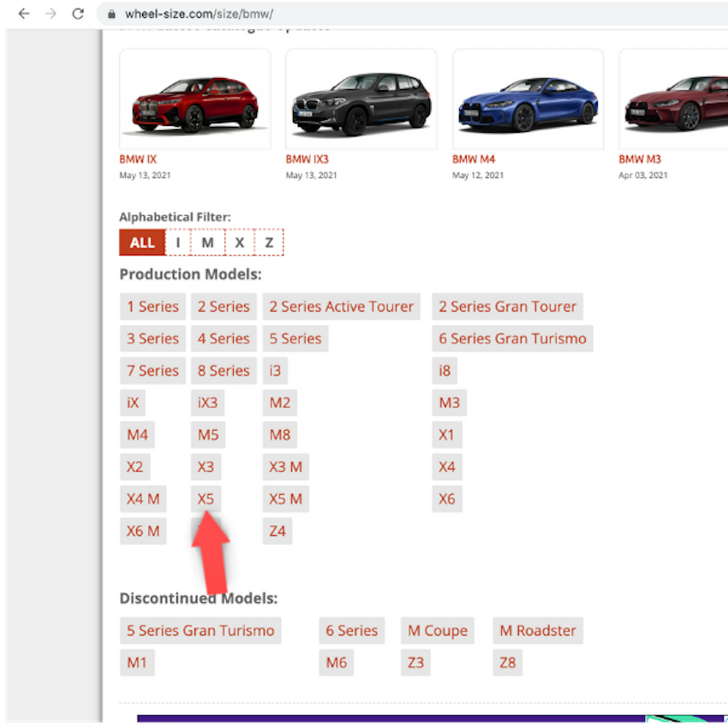
Task: Open the 4 Series model
Action: (x=224, y=338)
